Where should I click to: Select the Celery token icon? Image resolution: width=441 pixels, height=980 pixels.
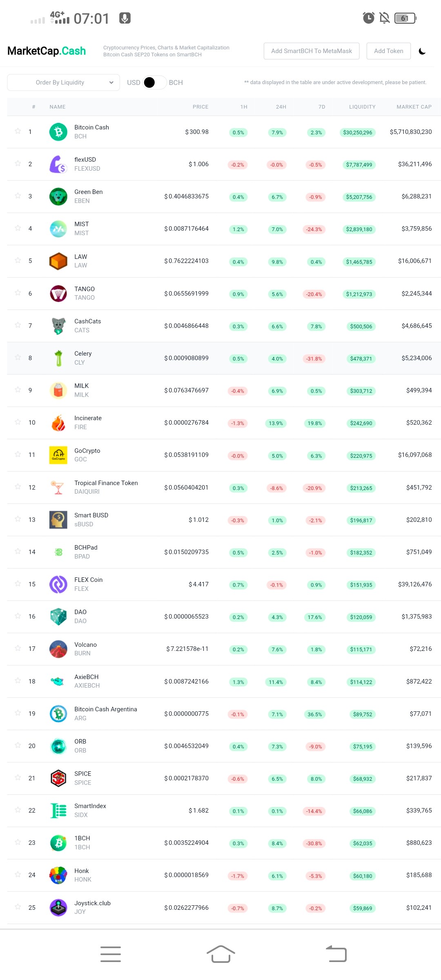(58, 358)
